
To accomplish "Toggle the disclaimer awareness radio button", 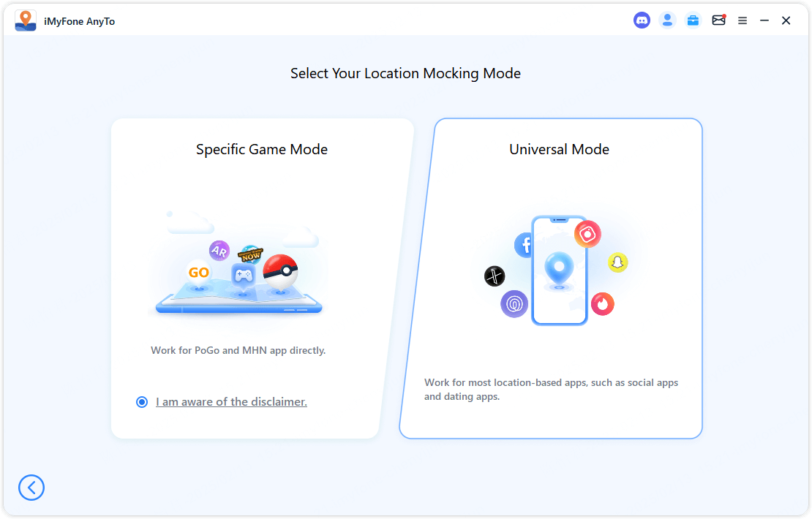I will click(x=142, y=402).
